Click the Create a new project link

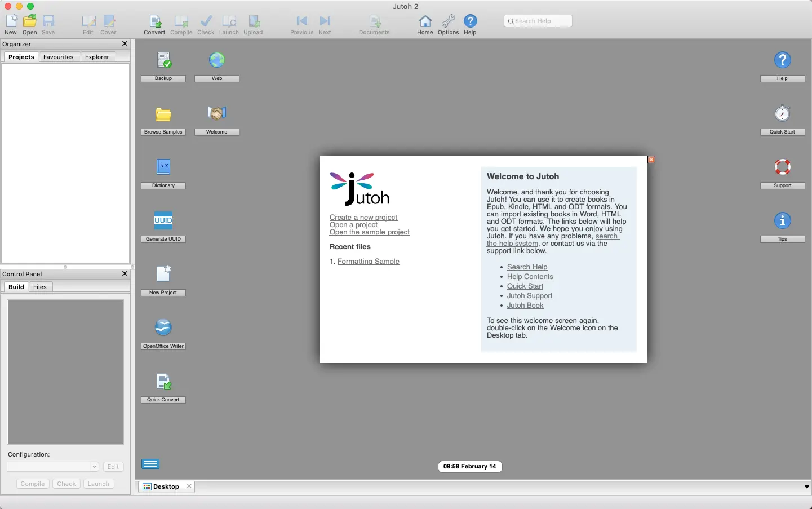[x=363, y=218]
